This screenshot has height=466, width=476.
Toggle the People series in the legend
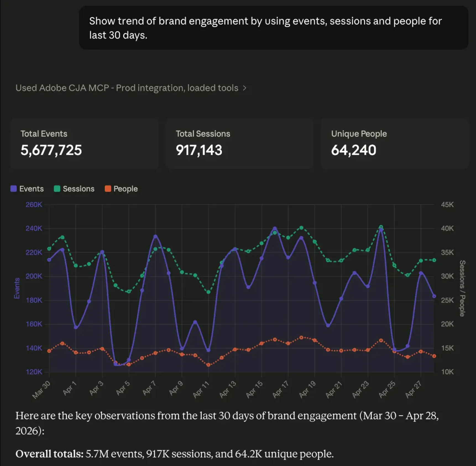point(121,189)
